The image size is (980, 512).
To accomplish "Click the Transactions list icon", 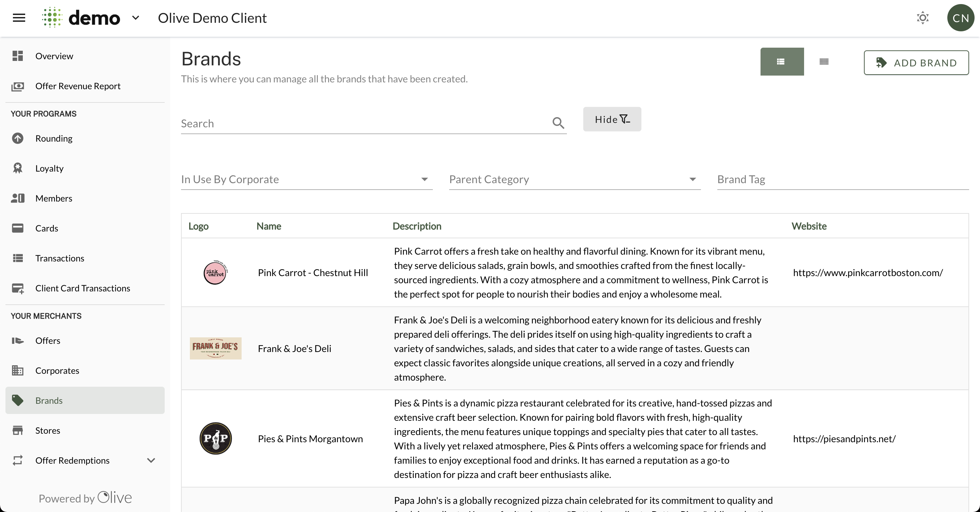I will point(17,258).
